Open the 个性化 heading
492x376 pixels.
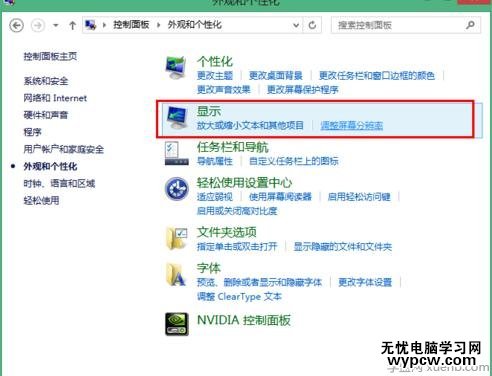215,61
